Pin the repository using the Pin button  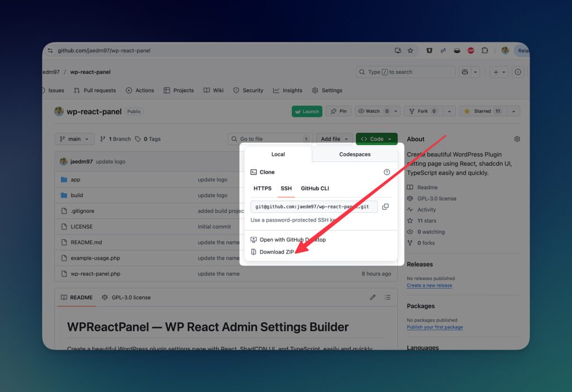[x=339, y=111]
